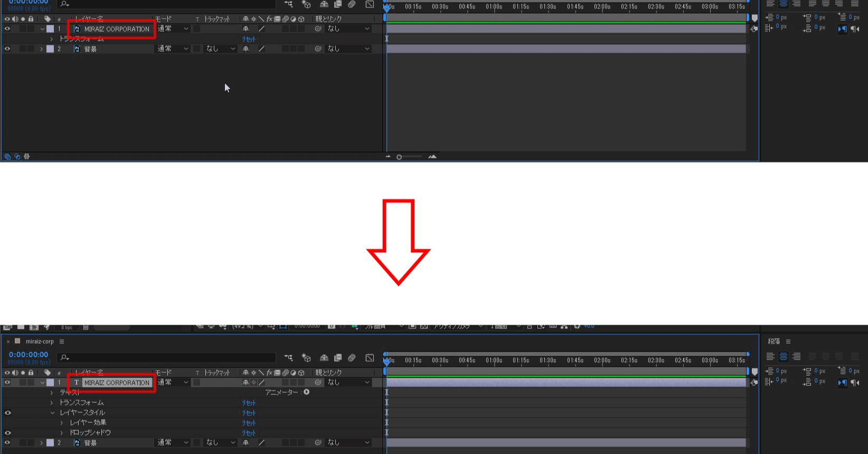Open the 段落 panel menu icon

tap(788, 342)
